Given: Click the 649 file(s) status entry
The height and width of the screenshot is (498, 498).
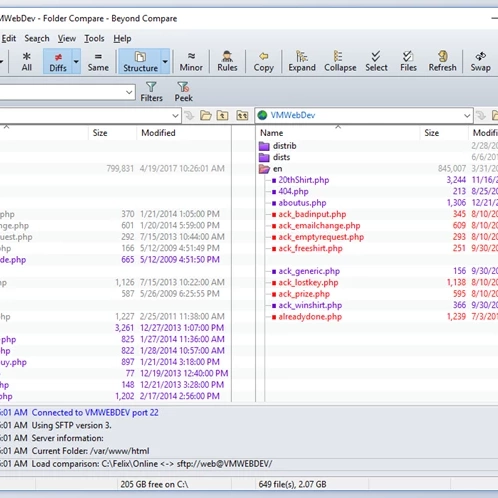Looking at the screenshot, I should click(x=292, y=484).
